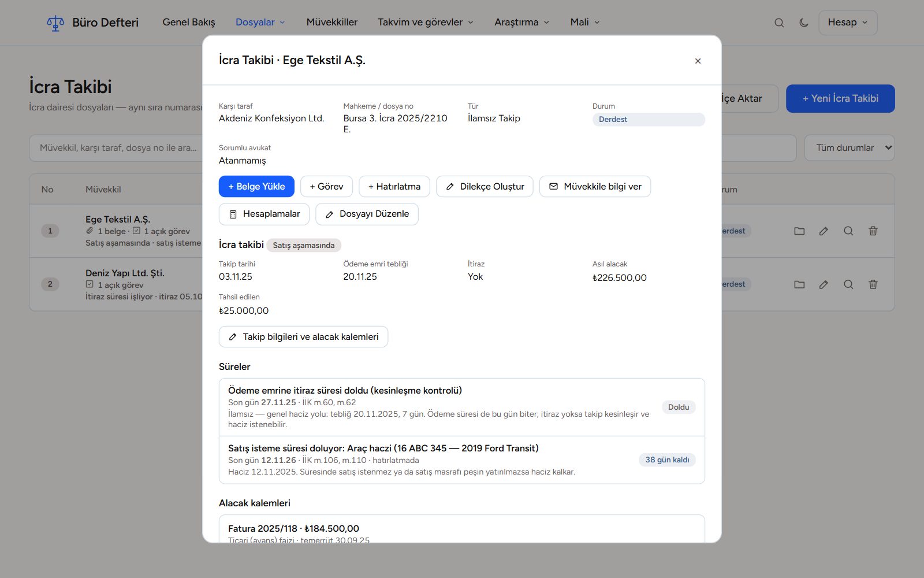The image size is (924, 578).
Task: Add a reminder with + Hatırlatma
Action: [x=394, y=186]
